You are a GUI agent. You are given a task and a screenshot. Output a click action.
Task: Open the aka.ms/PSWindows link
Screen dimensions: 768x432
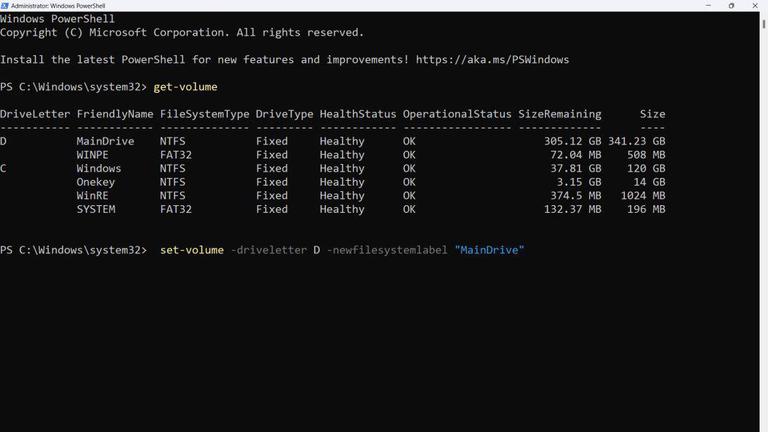pos(492,60)
